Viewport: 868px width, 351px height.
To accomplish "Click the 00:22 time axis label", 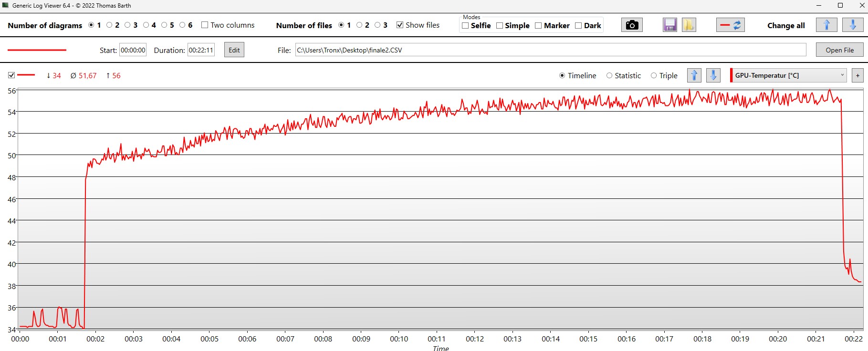I will (x=854, y=339).
